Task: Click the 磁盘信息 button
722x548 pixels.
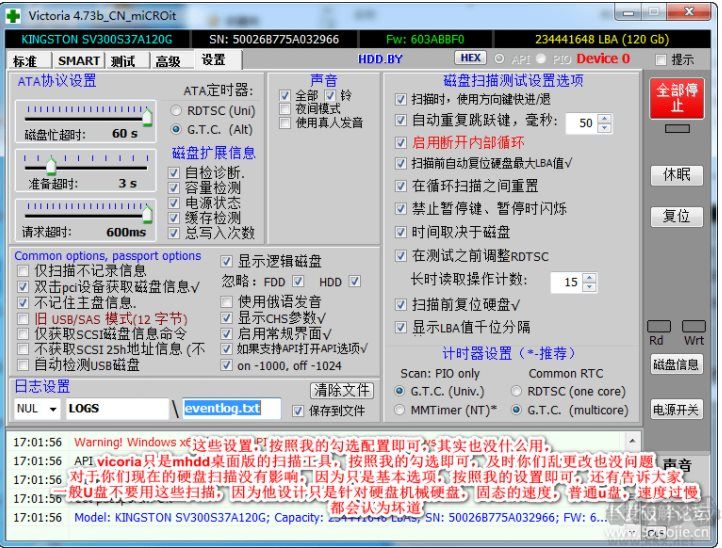Action: point(676,365)
